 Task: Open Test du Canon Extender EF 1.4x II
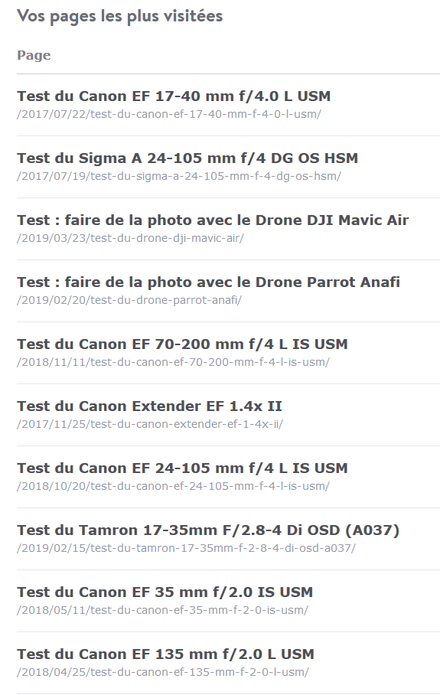click(149, 406)
